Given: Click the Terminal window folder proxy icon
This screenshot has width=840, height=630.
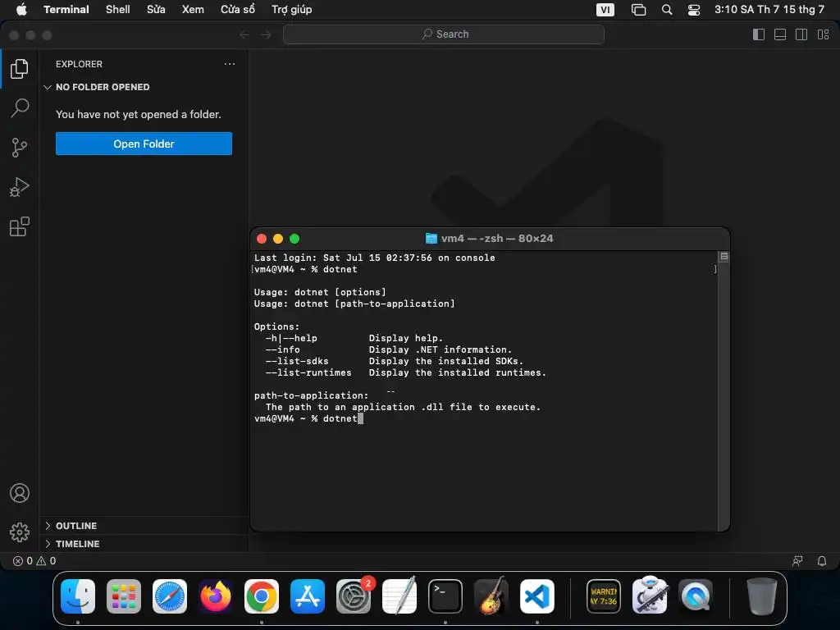Looking at the screenshot, I should tap(431, 239).
